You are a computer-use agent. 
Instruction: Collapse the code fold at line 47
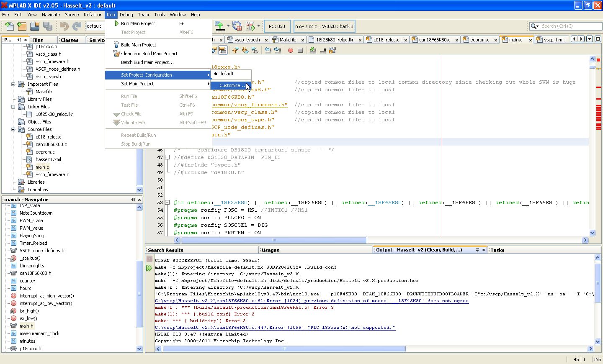coord(167,157)
